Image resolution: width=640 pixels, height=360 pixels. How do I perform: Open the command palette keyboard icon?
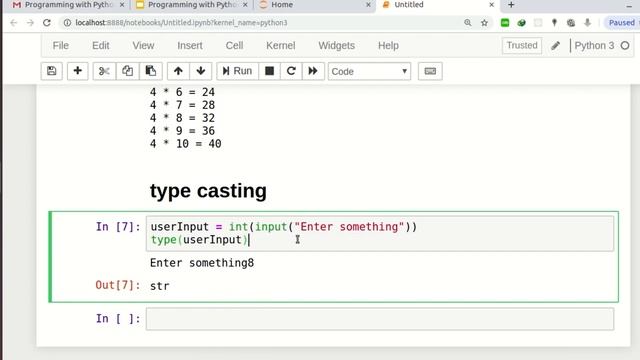(430, 71)
